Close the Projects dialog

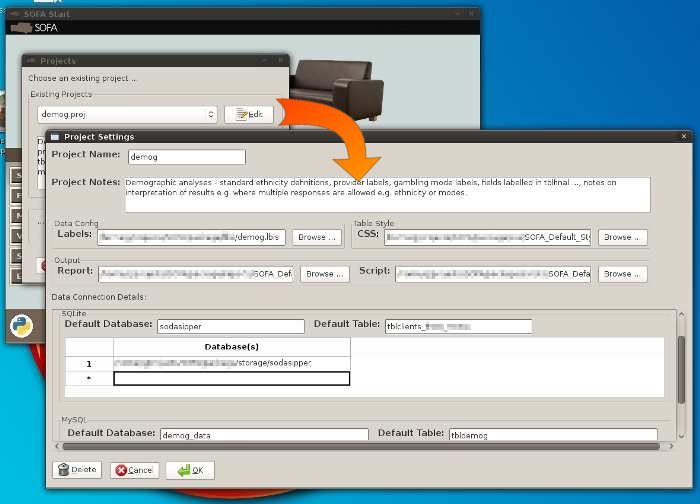[x=280, y=60]
